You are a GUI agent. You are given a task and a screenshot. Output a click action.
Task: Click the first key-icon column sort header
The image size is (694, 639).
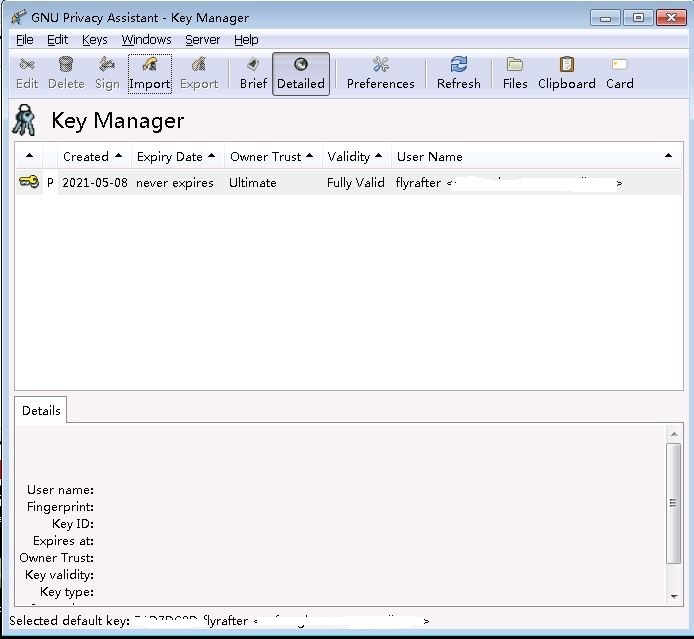point(29,156)
